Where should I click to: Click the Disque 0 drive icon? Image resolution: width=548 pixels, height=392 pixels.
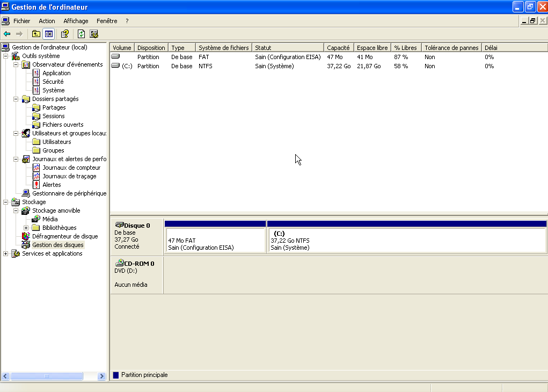click(x=120, y=225)
